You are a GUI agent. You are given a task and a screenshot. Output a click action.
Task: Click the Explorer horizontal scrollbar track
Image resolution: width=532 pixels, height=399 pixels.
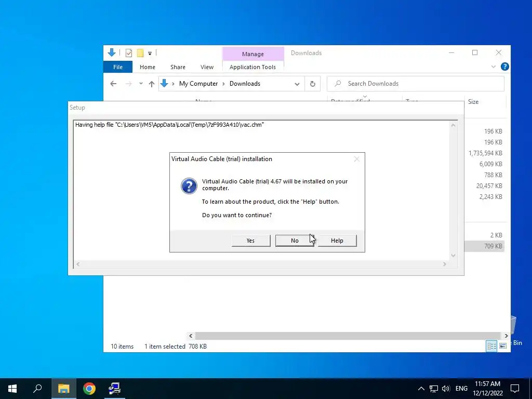tap(348, 336)
